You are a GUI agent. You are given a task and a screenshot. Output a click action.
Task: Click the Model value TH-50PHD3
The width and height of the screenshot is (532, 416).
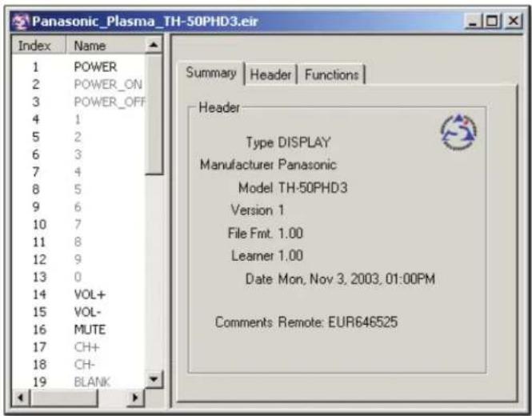(x=313, y=188)
